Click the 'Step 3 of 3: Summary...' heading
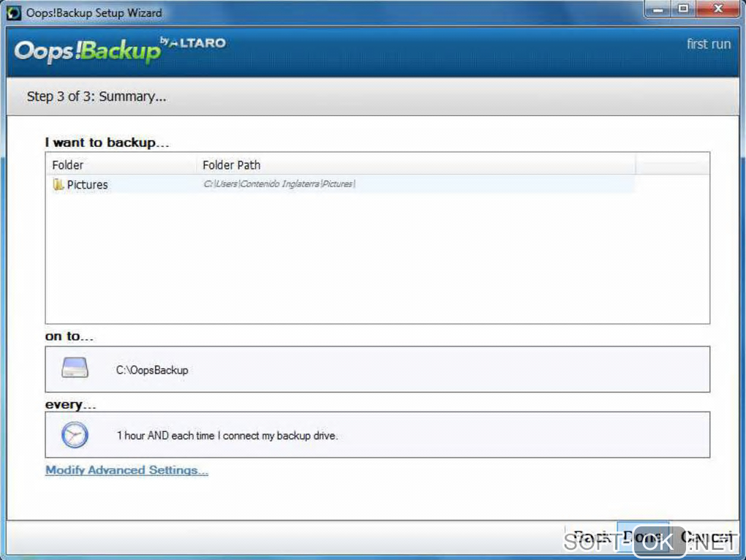746x560 pixels. point(97,97)
